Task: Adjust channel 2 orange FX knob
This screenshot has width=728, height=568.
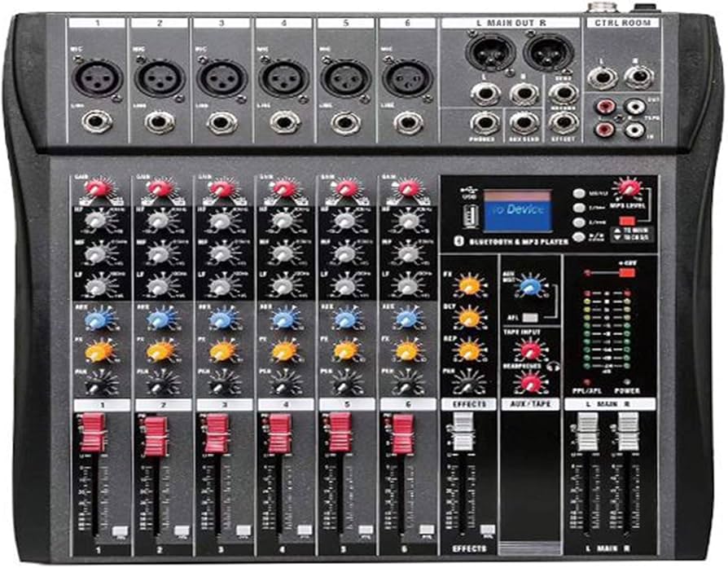Action: point(159,352)
